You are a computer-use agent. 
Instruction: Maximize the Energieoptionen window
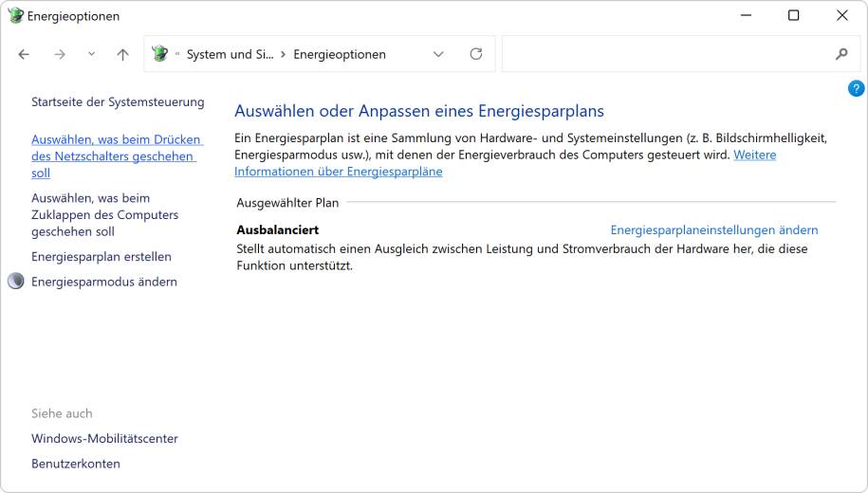793,15
